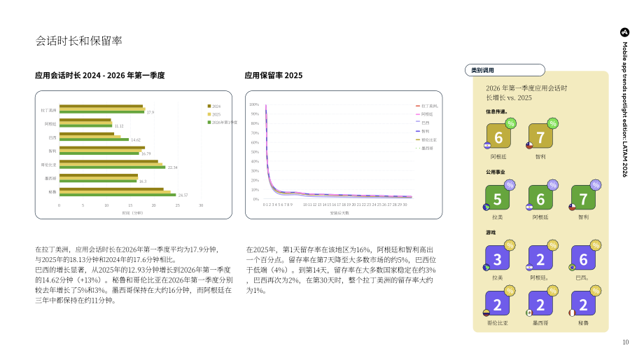Click the 应用保留率 2025 chart heading
The image size is (644, 363).
click(274, 75)
